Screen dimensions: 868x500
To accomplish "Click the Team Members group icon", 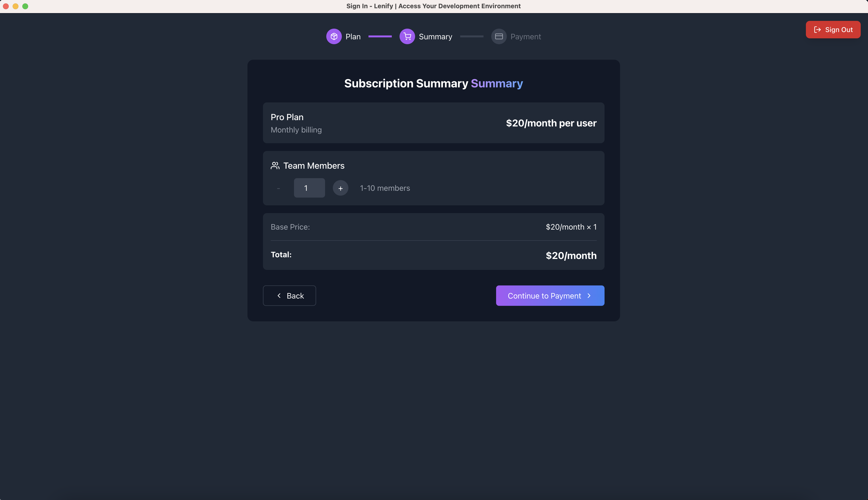I will [275, 165].
